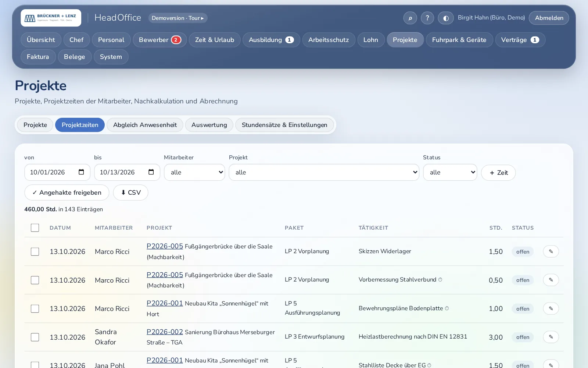588x368 pixels.
Task: Tick the select-all checkbox in table header
Action: tap(35, 228)
